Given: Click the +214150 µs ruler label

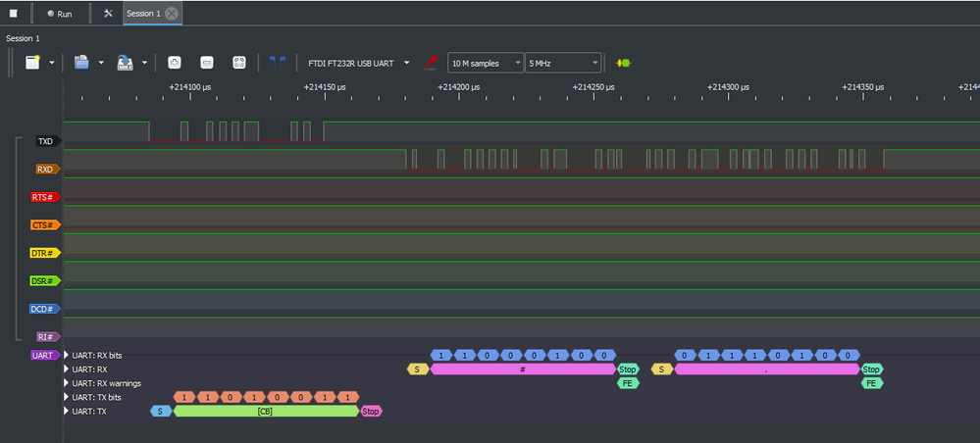Looking at the screenshot, I should tap(325, 87).
